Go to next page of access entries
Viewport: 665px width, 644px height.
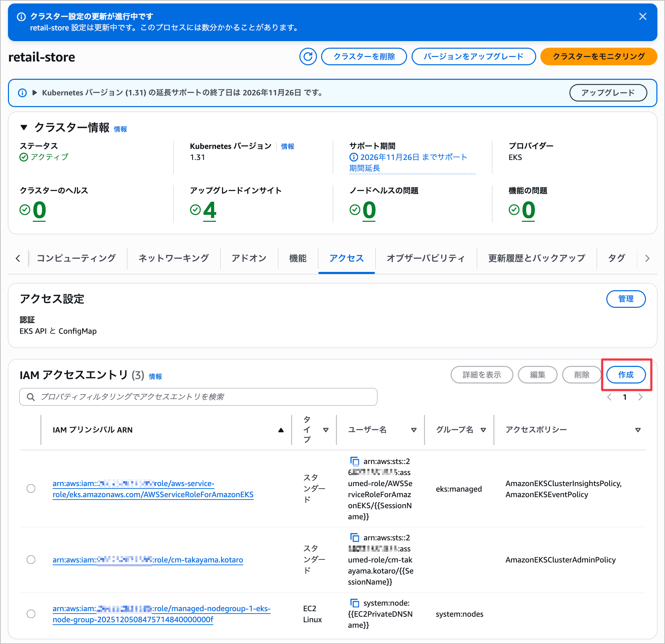(640, 397)
